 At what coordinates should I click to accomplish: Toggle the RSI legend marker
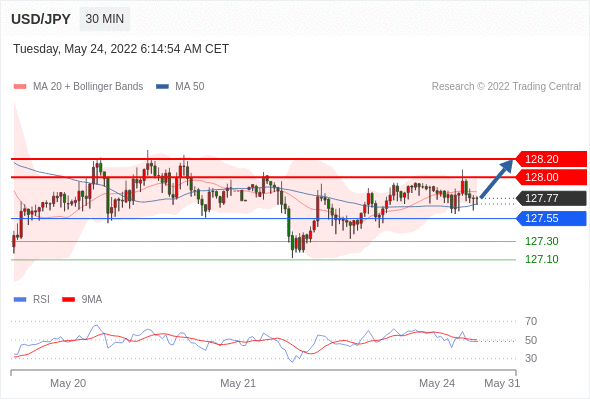[x=20, y=300]
